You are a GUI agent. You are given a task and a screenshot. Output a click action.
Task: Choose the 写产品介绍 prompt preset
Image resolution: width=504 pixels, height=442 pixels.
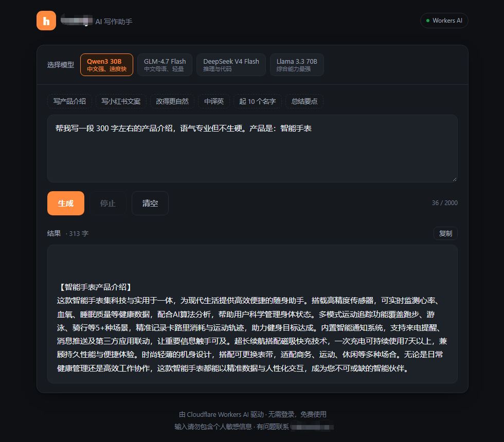click(x=69, y=101)
